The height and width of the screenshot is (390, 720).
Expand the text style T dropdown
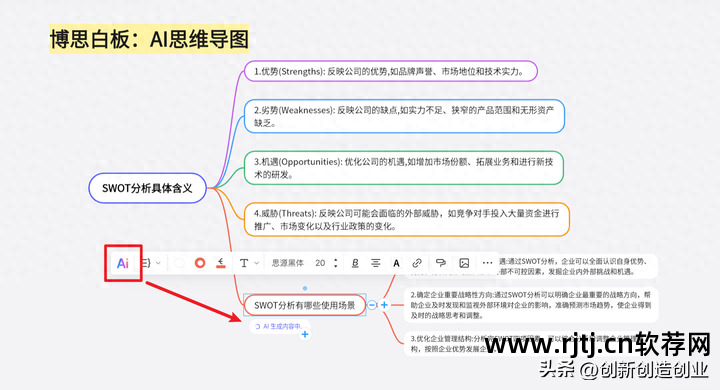pyautogui.click(x=249, y=263)
